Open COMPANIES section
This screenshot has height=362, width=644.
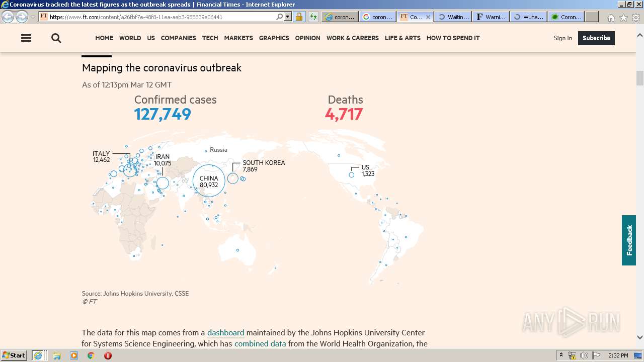(178, 38)
